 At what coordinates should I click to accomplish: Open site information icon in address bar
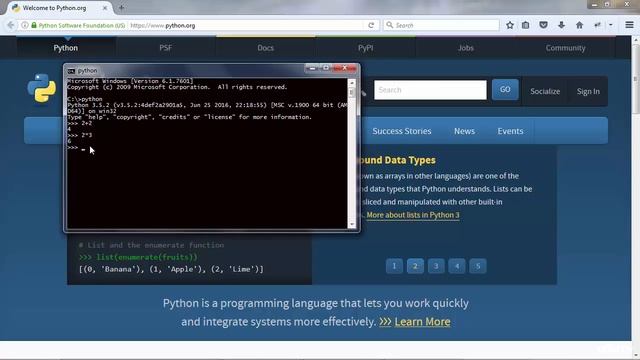25,25
